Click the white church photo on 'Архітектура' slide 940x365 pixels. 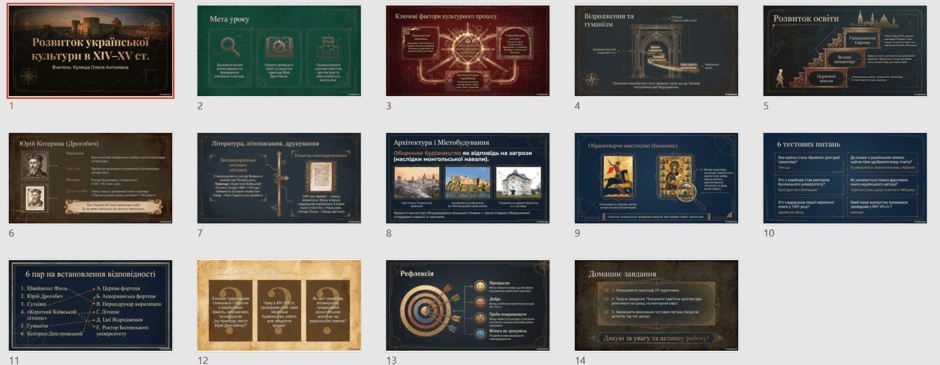pos(519,183)
